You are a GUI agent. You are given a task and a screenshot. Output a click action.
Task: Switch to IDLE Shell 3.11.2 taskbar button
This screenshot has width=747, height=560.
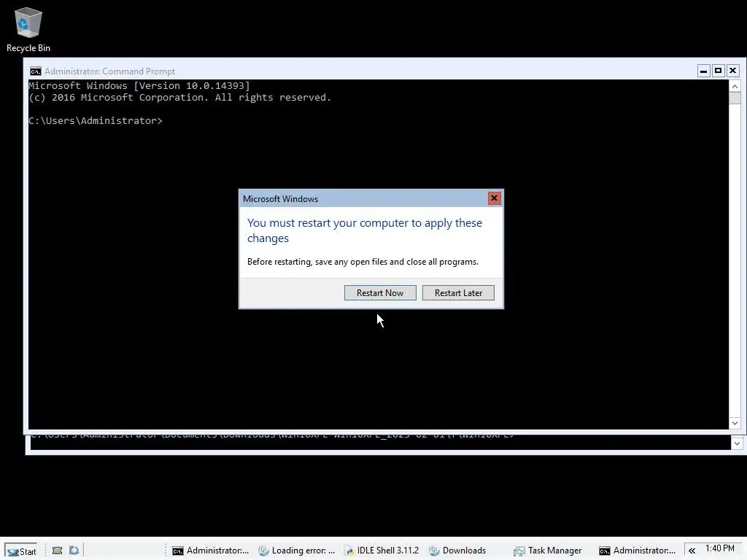382,551
